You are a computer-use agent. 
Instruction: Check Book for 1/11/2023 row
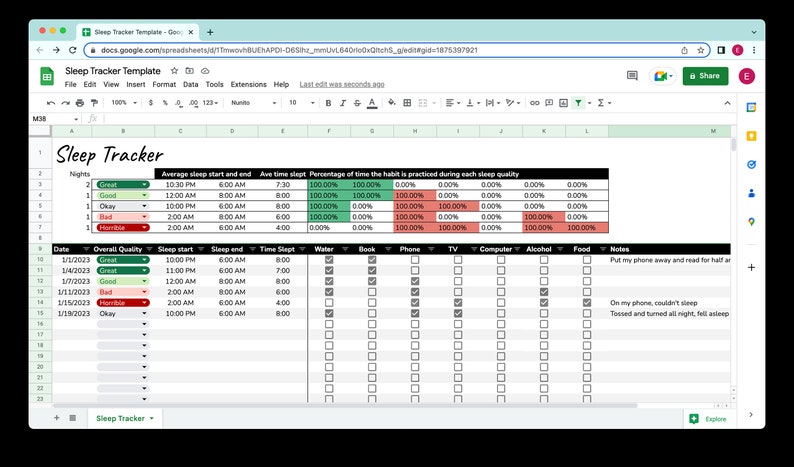tap(372, 292)
